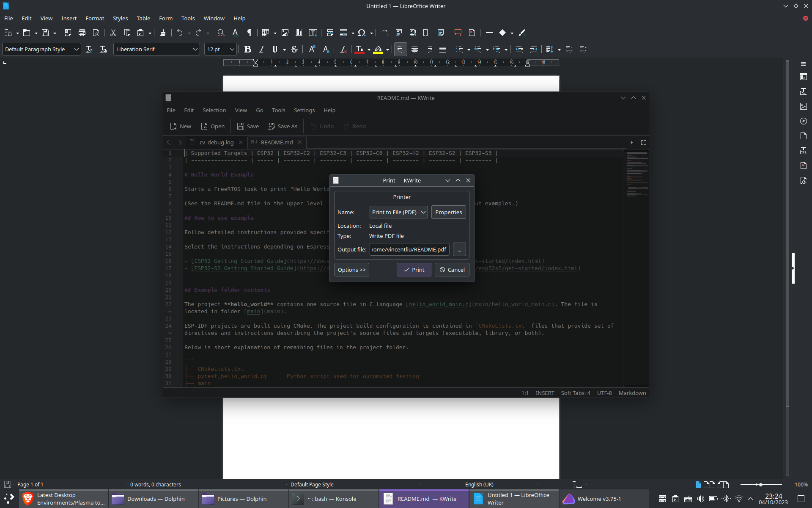Click New document icon in KWrite
This screenshot has height=508, width=812.
pyautogui.click(x=181, y=126)
